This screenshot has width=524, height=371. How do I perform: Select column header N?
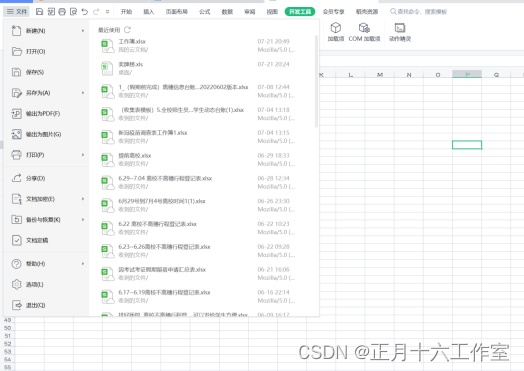[409, 75]
